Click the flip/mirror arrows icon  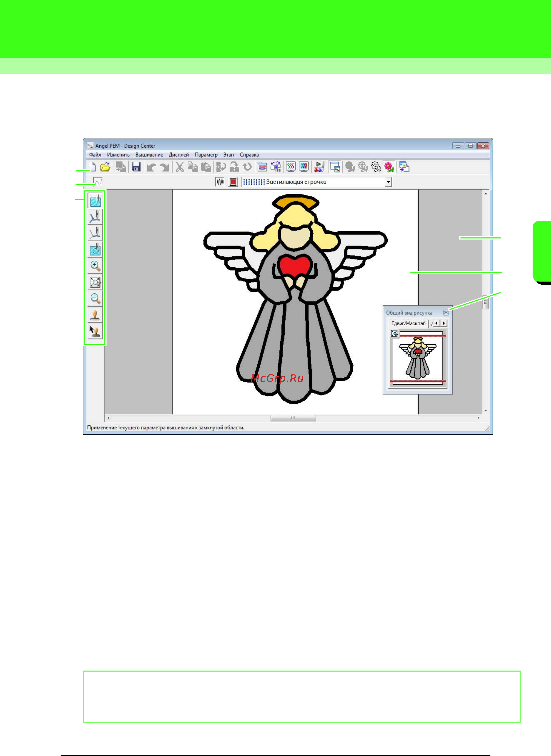(221, 166)
